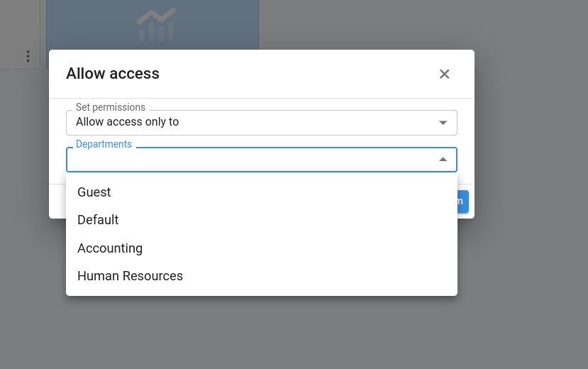The height and width of the screenshot is (369, 588).
Task: Click the blue 'Departments' field label
Action: pos(104,144)
